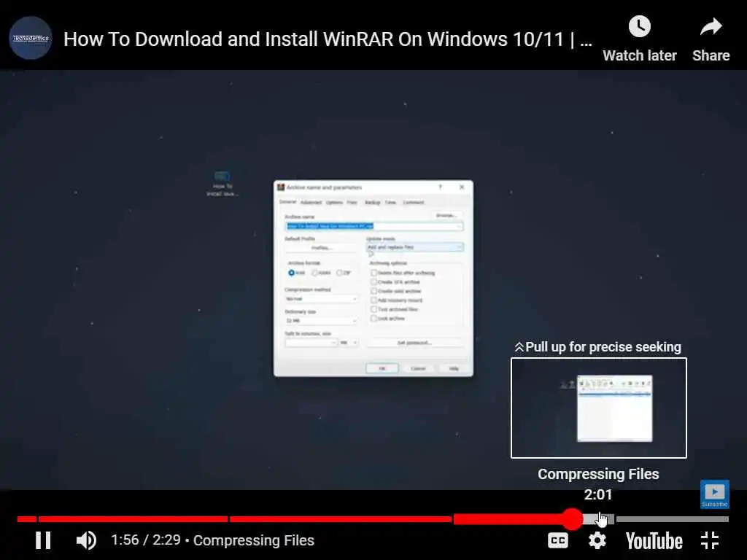Select the ZIP format radio button
This screenshot has width=747, height=560.
click(340, 273)
